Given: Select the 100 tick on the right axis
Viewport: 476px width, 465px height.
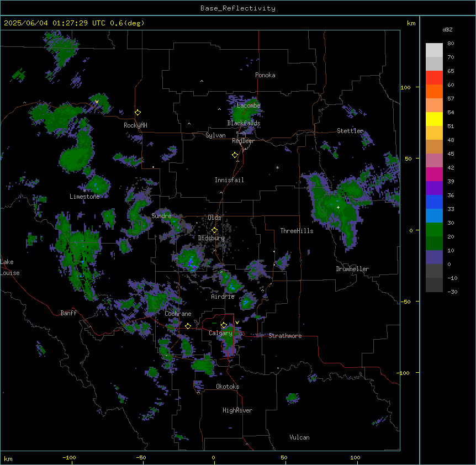Looking at the screenshot, I should point(405,87).
